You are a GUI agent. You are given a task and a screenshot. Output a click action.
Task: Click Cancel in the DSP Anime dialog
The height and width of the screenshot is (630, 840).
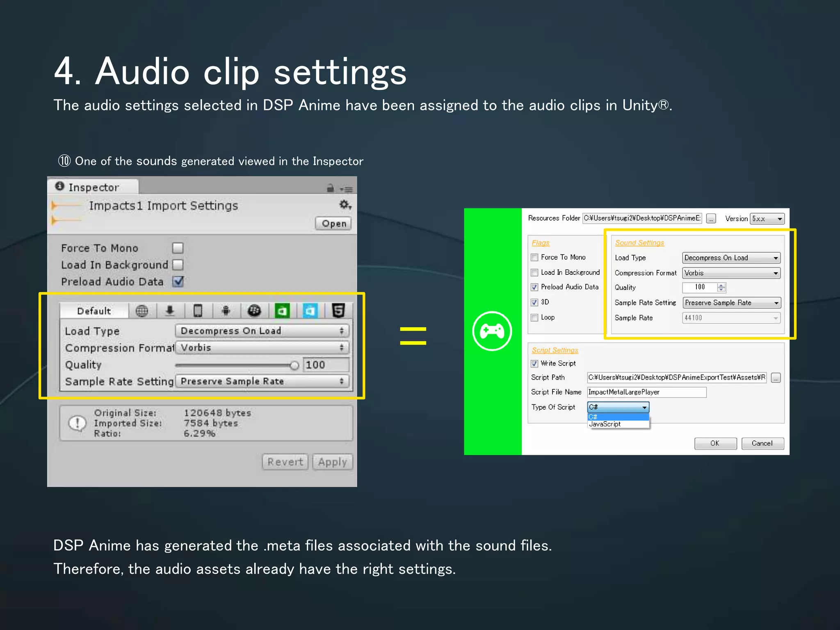pos(762,443)
